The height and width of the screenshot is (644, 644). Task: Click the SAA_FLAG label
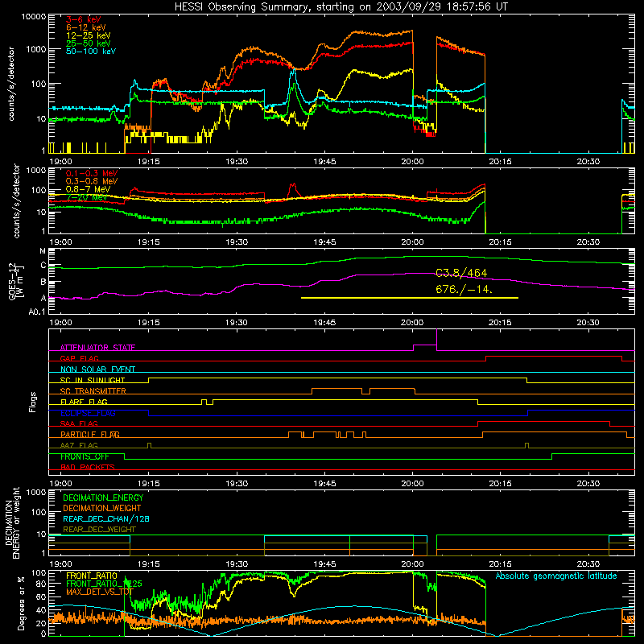[79, 423]
